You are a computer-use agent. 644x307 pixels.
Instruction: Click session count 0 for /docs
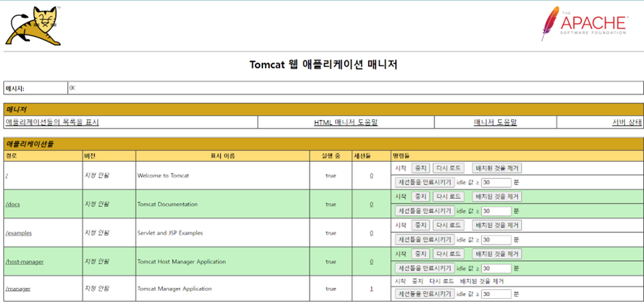pyautogui.click(x=371, y=204)
